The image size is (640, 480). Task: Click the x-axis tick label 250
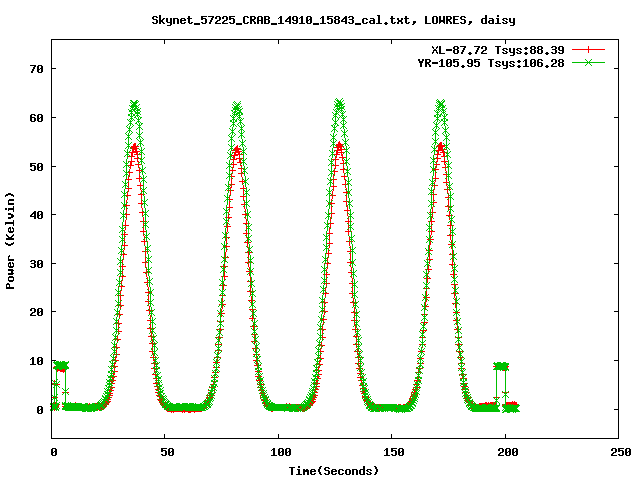coord(621,452)
